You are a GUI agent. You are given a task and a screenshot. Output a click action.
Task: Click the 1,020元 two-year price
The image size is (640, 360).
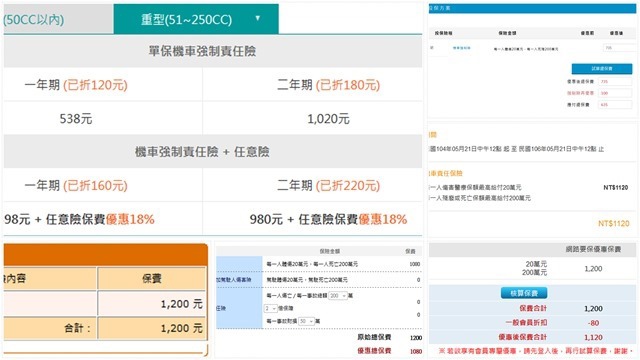click(x=328, y=119)
